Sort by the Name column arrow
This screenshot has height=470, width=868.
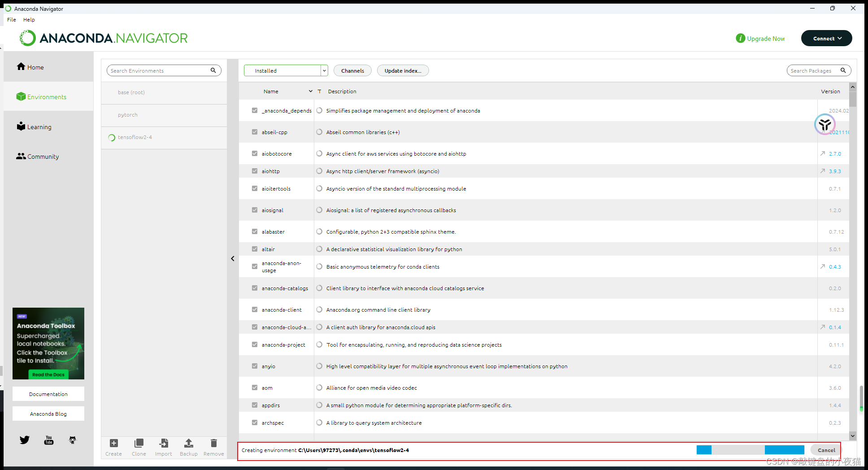pos(310,91)
